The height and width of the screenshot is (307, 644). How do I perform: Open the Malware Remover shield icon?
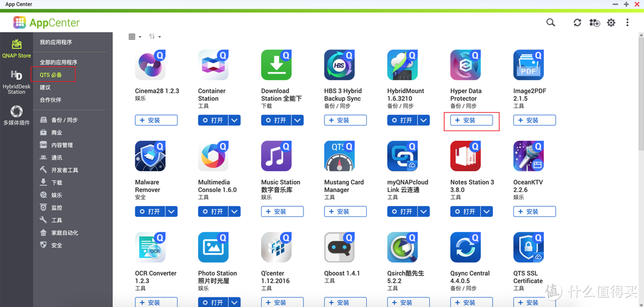point(150,156)
